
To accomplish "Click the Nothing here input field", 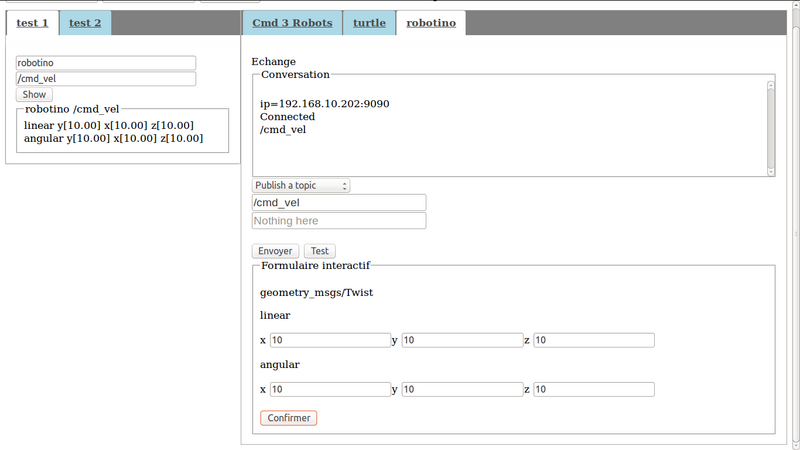I will tap(339, 221).
